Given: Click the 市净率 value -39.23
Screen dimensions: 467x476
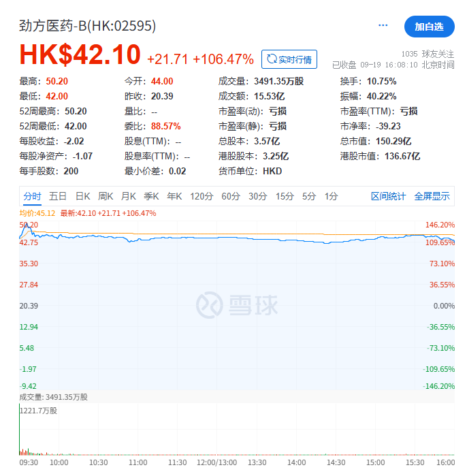Looking at the screenshot, I should pos(388,126).
